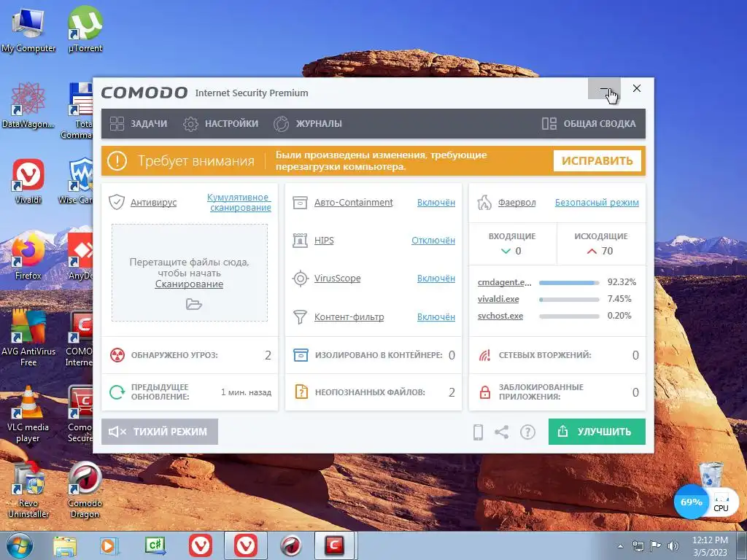The height and width of the screenshot is (560, 747).
Task: Open the cmdagent.e... process link
Action: click(505, 282)
